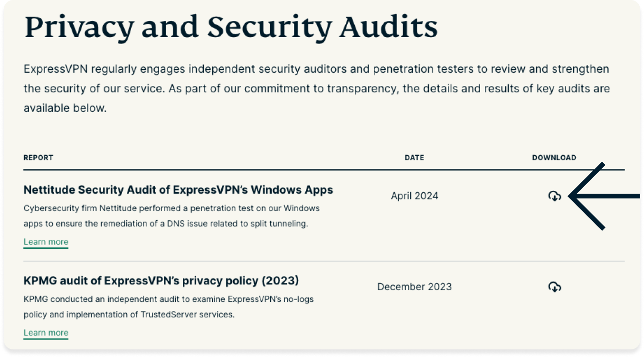
Task: Select the April 2024 date cell
Action: click(x=415, y=196)
